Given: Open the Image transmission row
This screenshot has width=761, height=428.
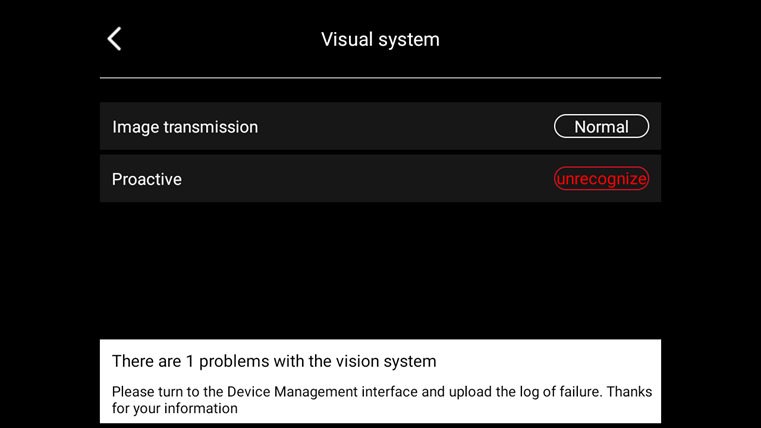Looking at the screenshot, I should 380,126.
